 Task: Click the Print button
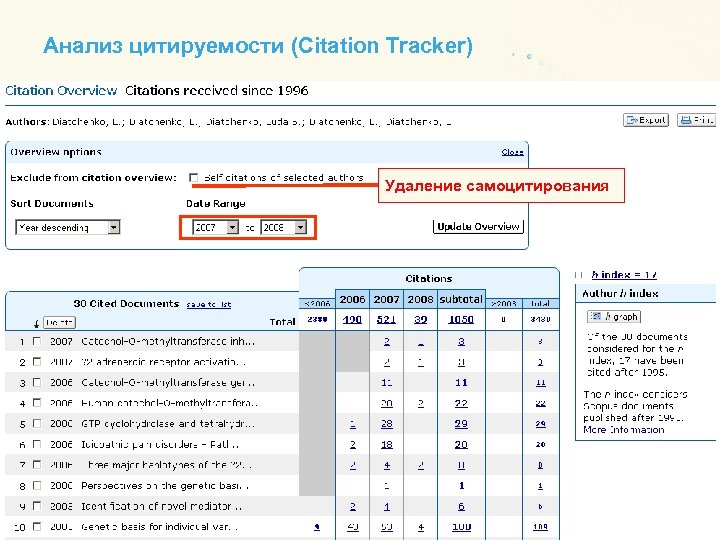point(697,120)
